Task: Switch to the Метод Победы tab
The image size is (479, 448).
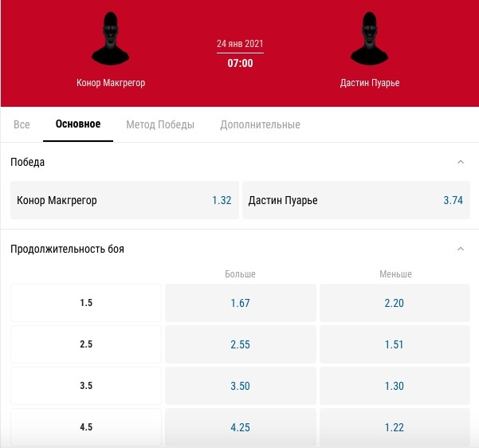Action: pos(160,124)
